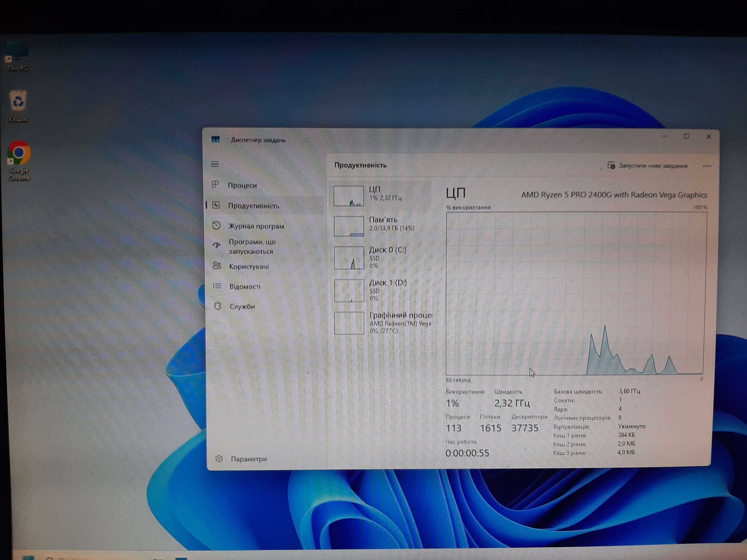Click Запустити нове завдання button
Image resolution: width=747 pixels, height=560 pixels.
[x=647, y=166]
